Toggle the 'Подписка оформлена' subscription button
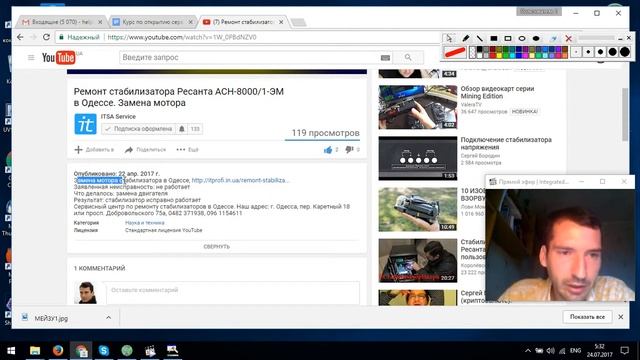Viewport: 640px width, 360px height. coord(139,129)
